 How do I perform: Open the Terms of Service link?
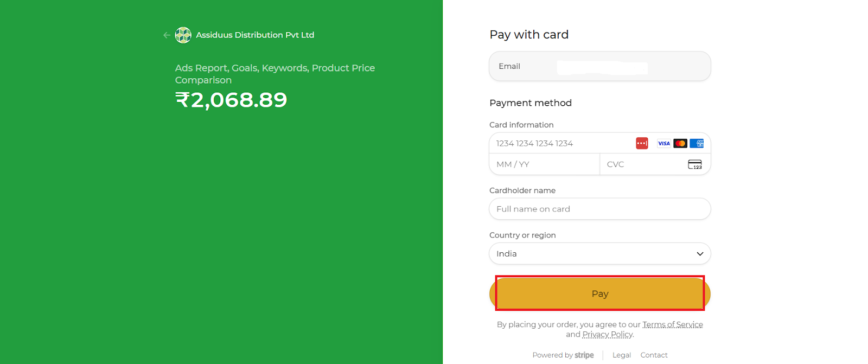(672, 324)
